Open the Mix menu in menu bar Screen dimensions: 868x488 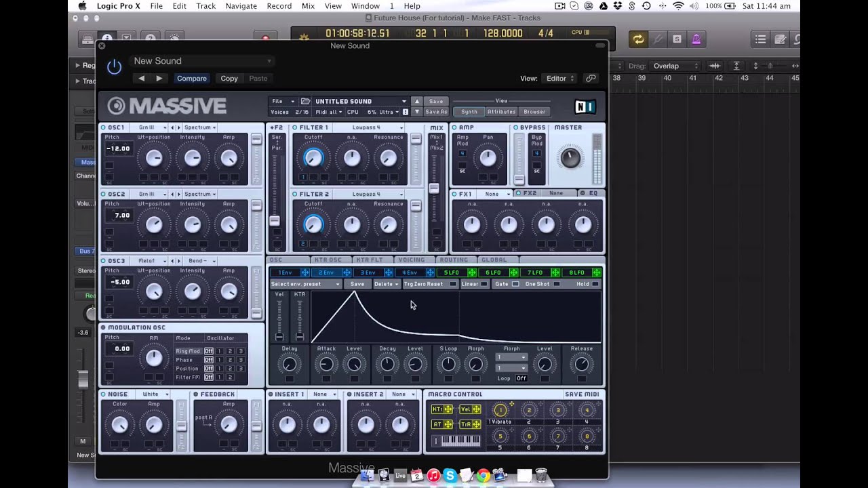pos(308,6)
